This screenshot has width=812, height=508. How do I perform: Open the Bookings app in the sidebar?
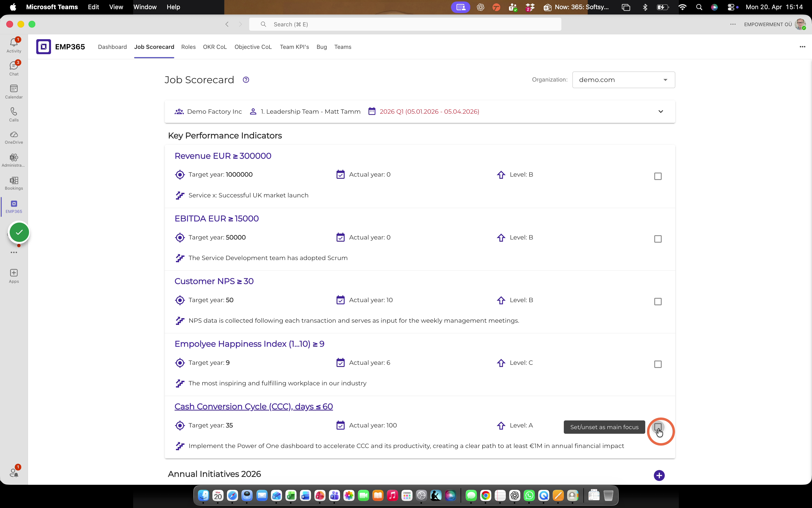click(14, 183)
